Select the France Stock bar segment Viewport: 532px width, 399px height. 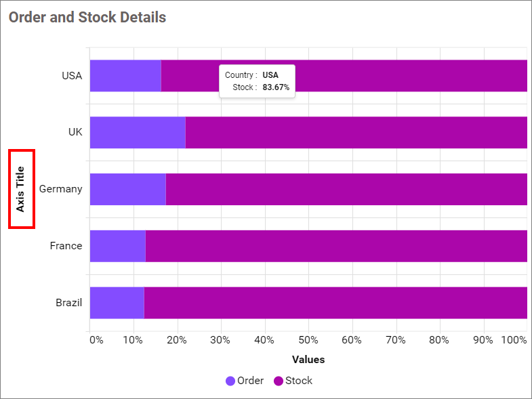[x=335, y=246]
